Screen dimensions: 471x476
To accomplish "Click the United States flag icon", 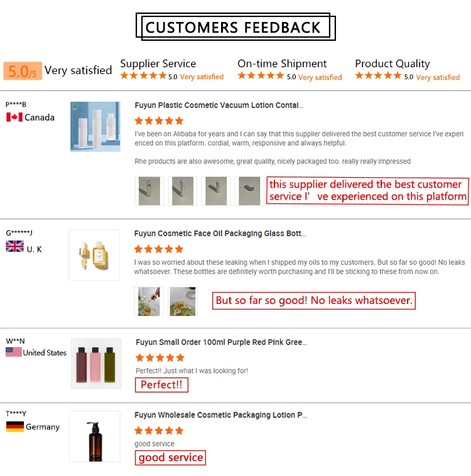I will (x=14, y=352).
